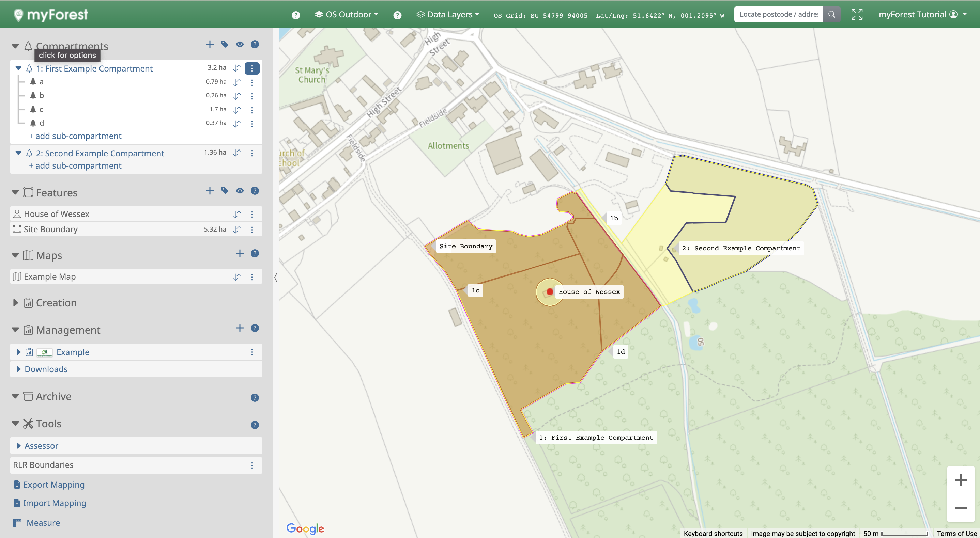Zoom in the map with plus button

[960, 480]
